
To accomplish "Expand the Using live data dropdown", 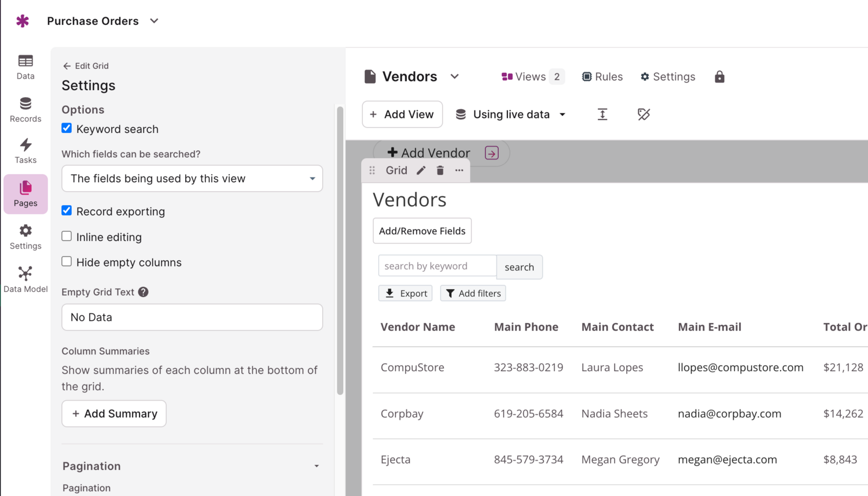I will click(x=511, y=114).
